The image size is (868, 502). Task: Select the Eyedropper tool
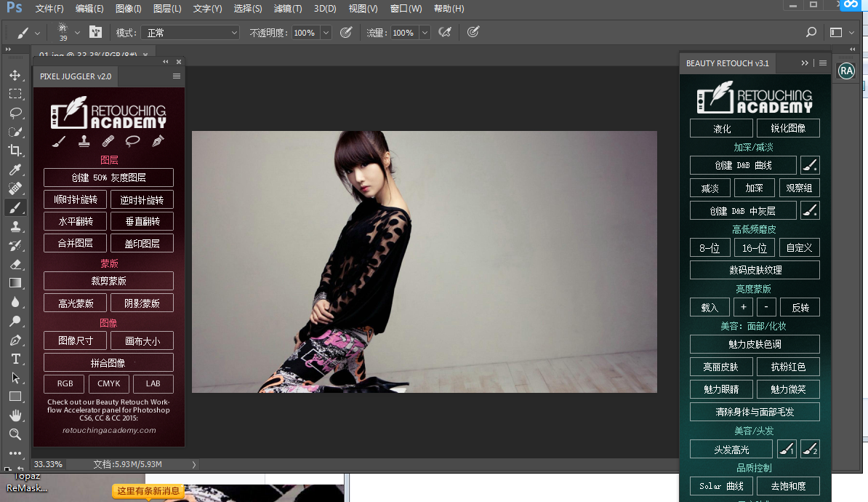(15, 170)
